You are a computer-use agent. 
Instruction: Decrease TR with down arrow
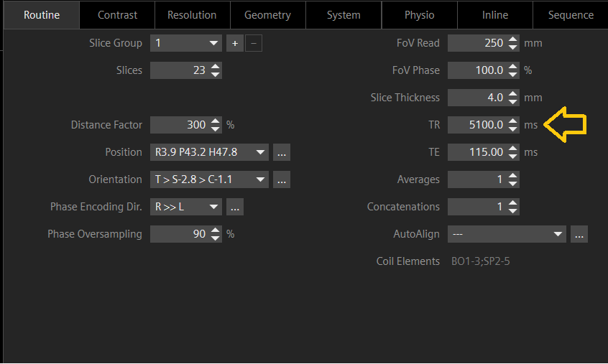click(513, 129)
